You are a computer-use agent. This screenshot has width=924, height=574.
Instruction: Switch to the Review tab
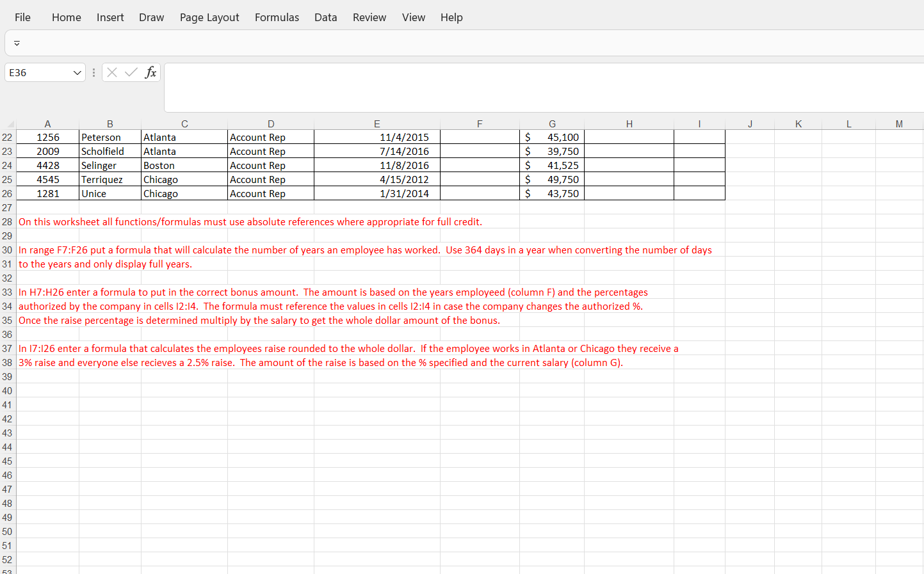[369, 17]
